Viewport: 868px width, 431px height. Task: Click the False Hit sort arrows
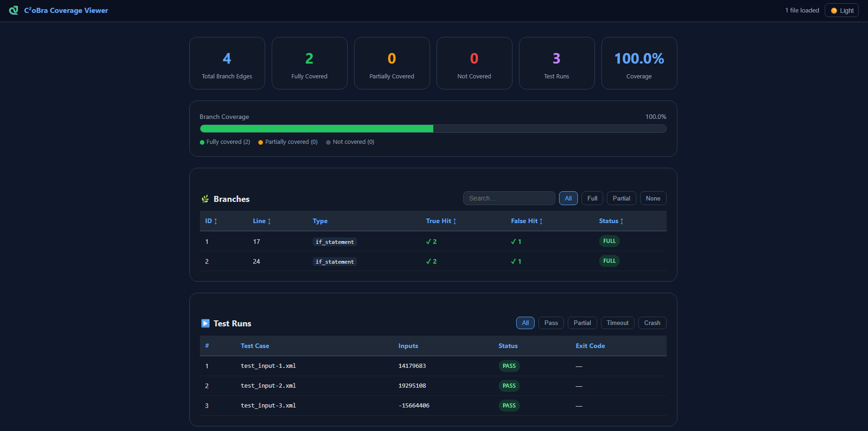541,221
